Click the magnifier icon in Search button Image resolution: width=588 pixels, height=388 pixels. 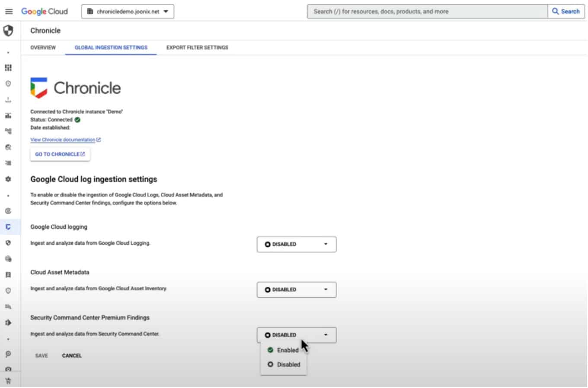(555, 11)
